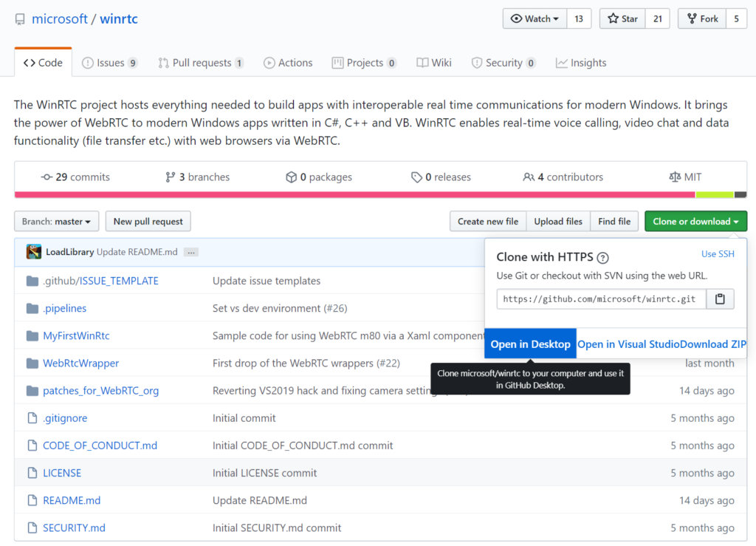
Task: Click the dark gray language bar segment
Action: (x=740, y=195)
